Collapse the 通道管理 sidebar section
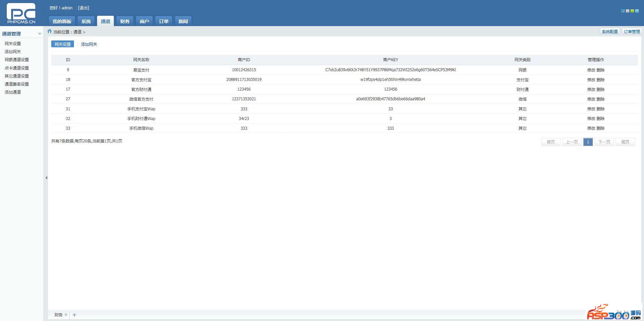644x321 pixels. coord(39,34)
